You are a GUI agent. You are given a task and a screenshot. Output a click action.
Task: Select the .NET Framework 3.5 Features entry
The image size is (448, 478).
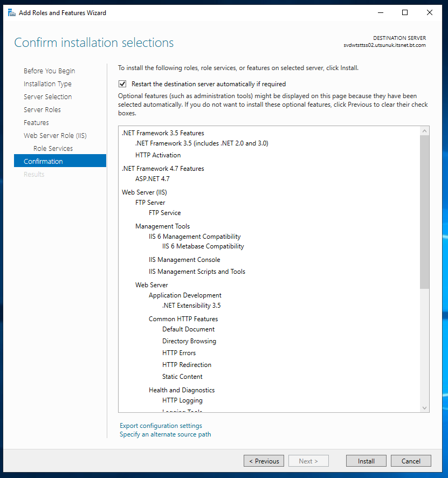click(x=163, y=133)
